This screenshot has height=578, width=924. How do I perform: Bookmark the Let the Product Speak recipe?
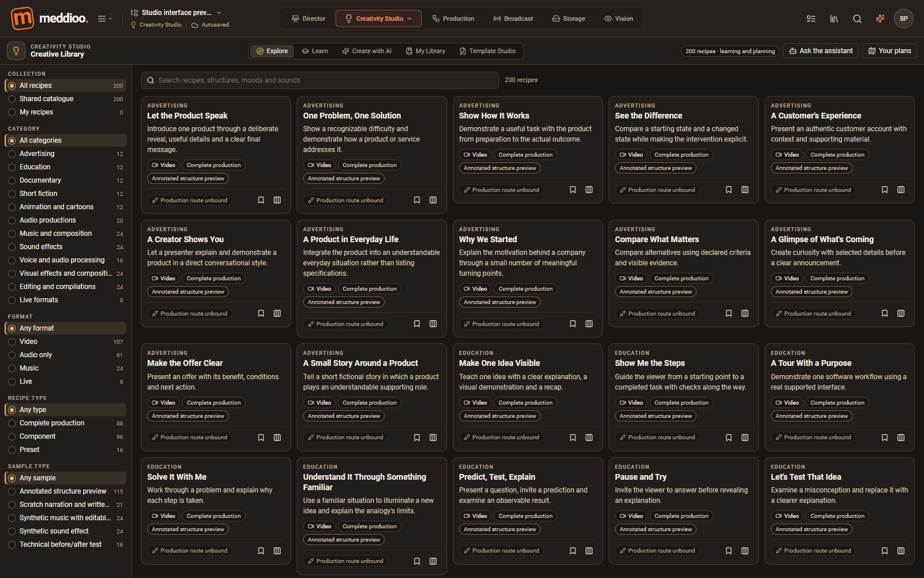click(261, 200)
